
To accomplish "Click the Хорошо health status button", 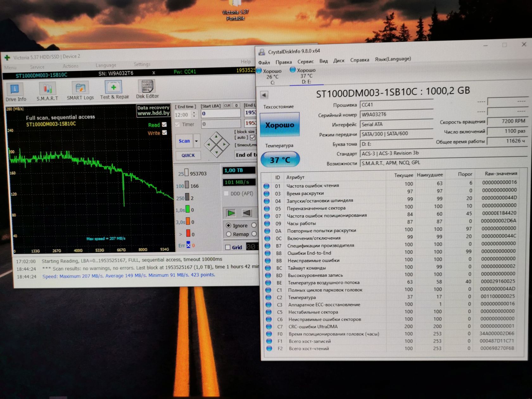I will 279,125.
